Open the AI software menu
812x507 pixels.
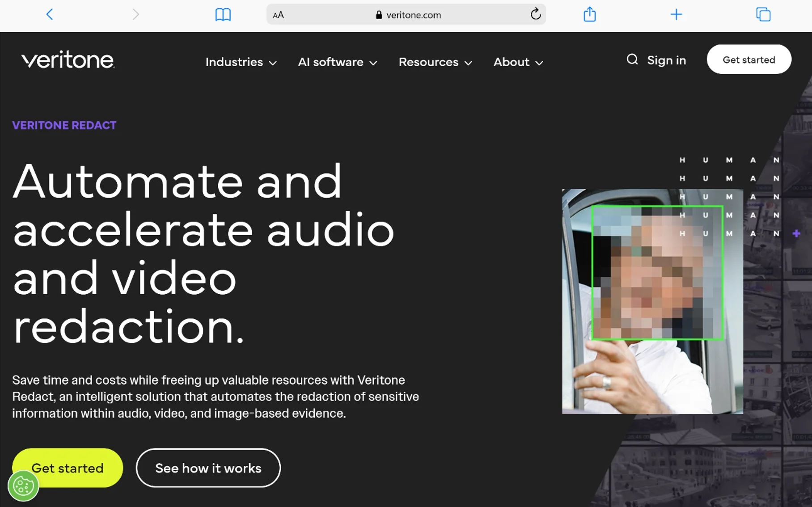point(338,62)
